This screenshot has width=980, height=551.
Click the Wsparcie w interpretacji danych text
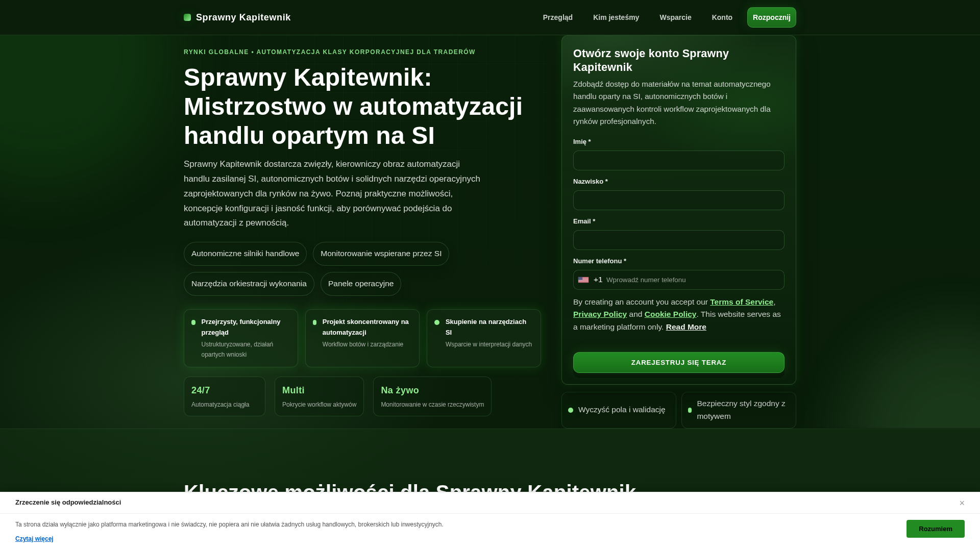pyautogui.click(x=488, y=344)
